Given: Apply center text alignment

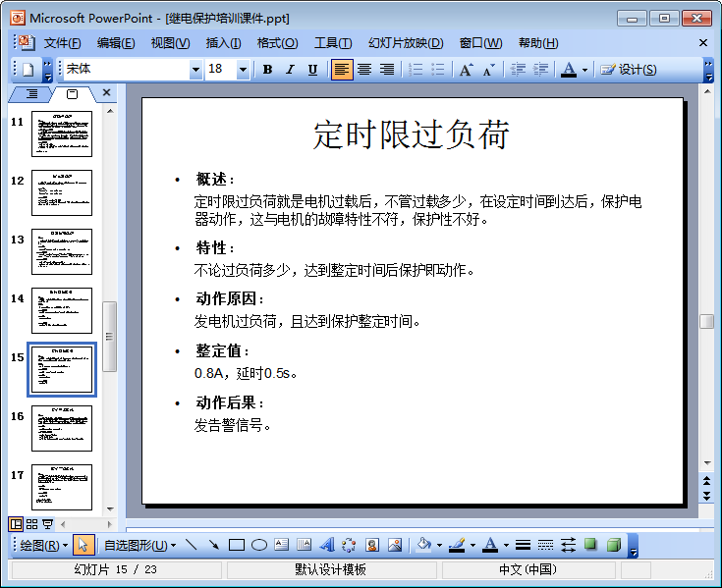Looking at the screenshot, I should click(x=364, y=70).
